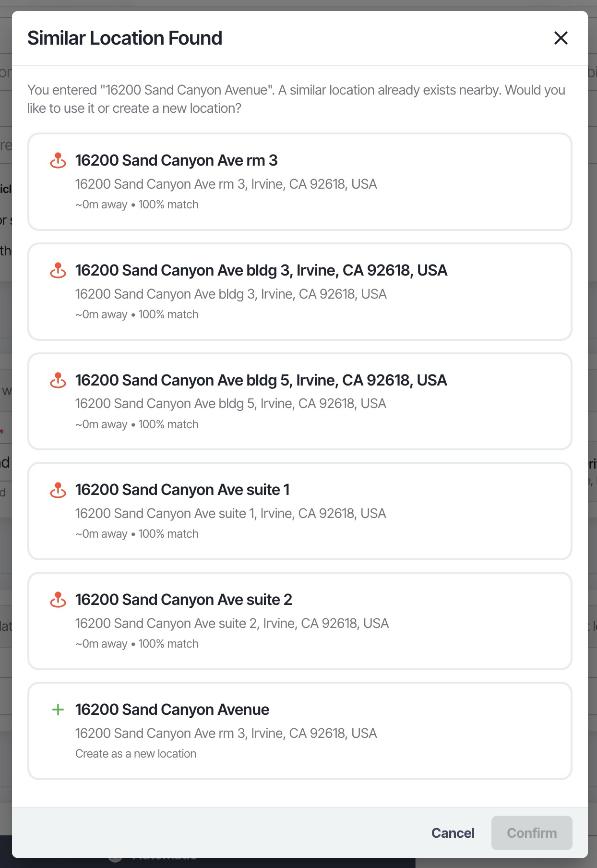
Task: Click location pin icon for suite 2
Action: [x=58, y=600]
